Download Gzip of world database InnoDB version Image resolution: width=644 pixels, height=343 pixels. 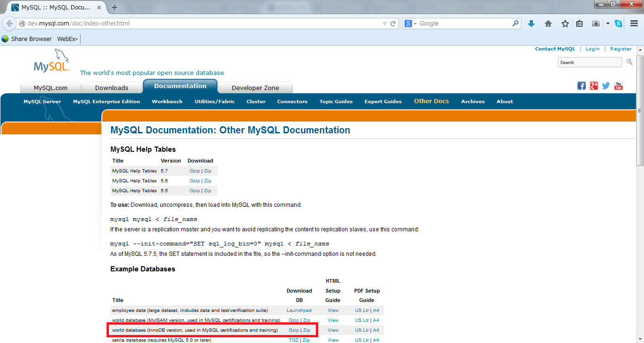(x=294, y=330)
